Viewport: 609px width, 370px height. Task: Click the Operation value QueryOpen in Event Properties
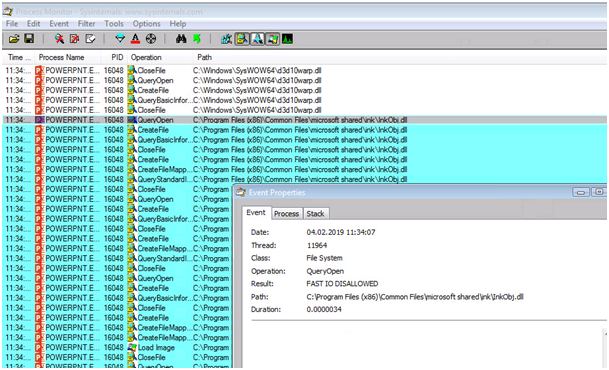(x=325, y=271)
